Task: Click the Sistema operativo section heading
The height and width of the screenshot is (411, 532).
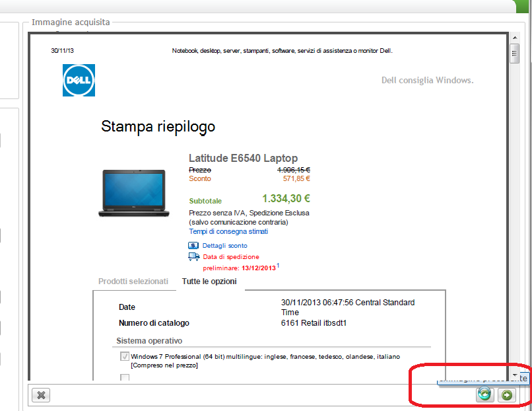Action: (x=149, y=341)
